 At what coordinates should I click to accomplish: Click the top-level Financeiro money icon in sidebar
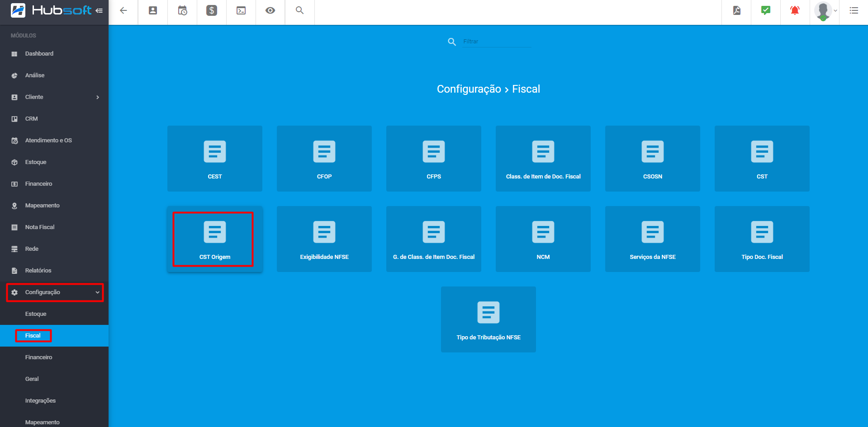(x=14, y=184)
